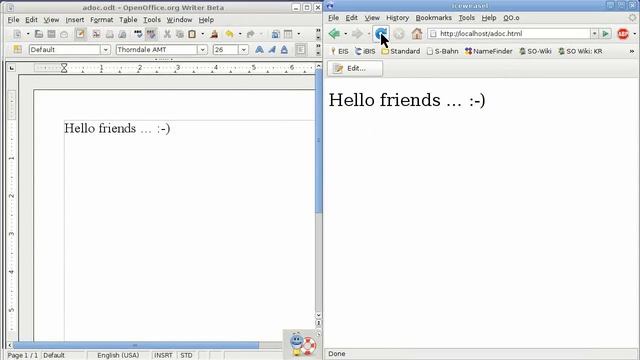Toggle Underline formatting in Writer

click(284, 50)
